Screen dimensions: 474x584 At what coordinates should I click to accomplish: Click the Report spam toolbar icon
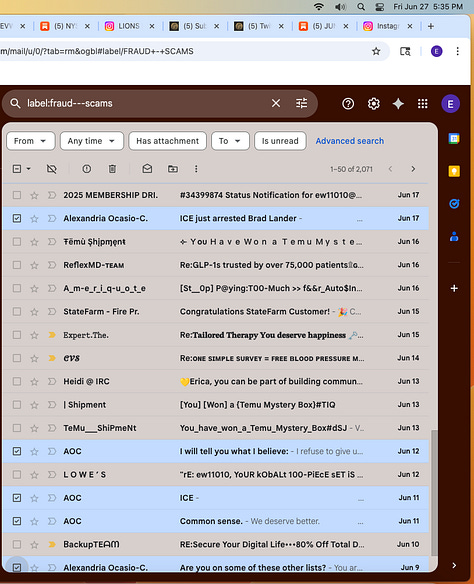coord(86,169)
